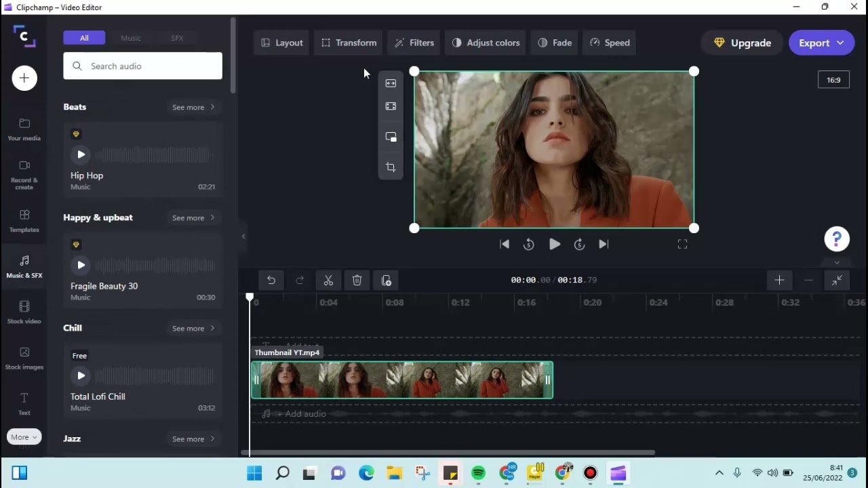
Task: Click the Hip Hop track title
Action: pos(87,176)
